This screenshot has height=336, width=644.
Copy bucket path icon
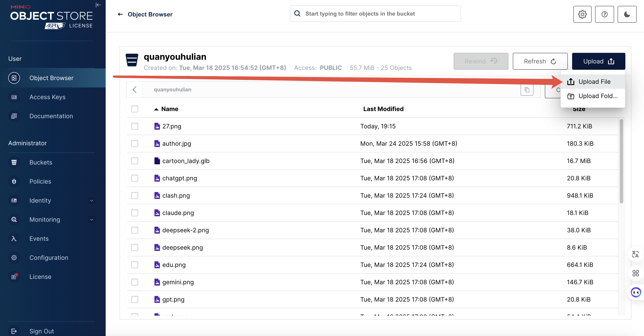click(x=527, y=90)
